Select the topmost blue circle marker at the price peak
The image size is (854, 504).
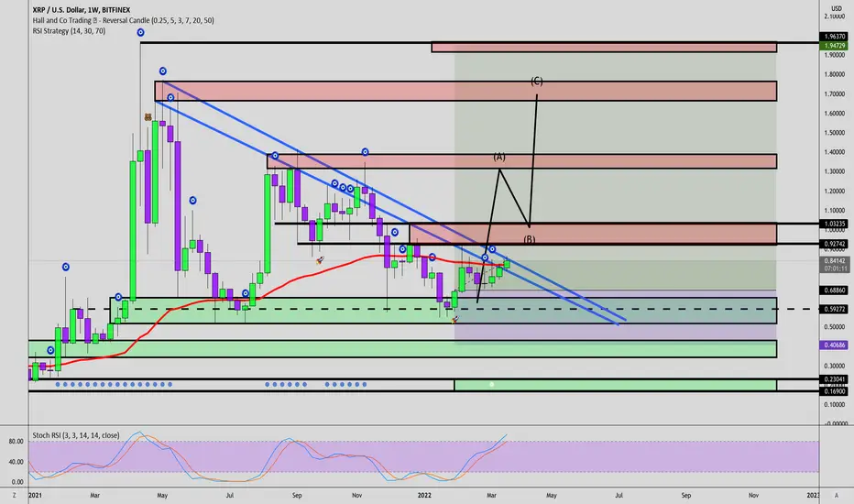pos(140,33)
